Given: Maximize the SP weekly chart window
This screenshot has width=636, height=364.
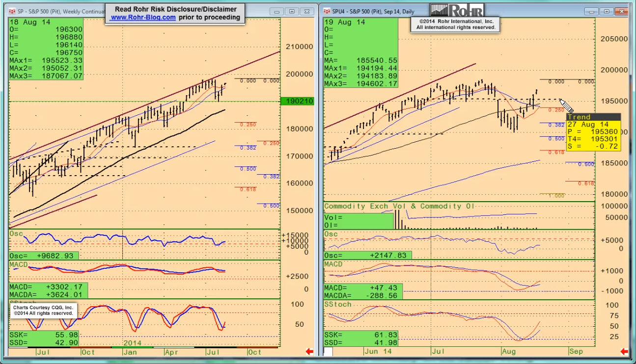Looking at the screenshot, I should point(292,11).
